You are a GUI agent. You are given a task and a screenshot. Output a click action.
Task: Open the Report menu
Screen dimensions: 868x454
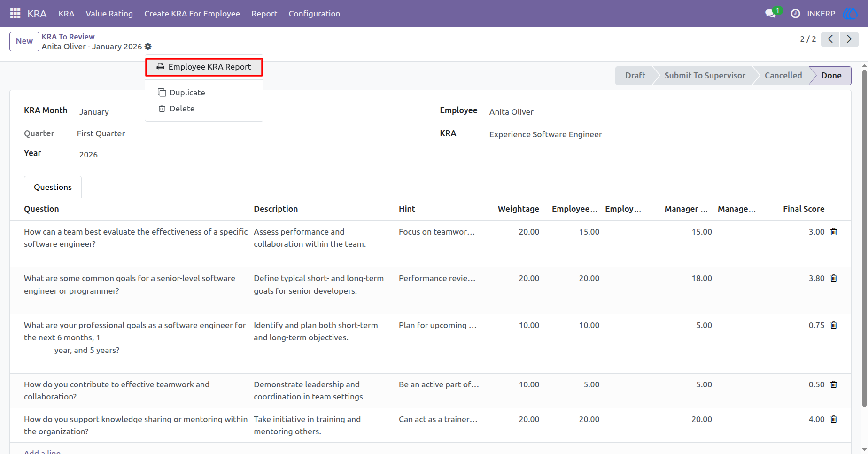coord(264,14)
